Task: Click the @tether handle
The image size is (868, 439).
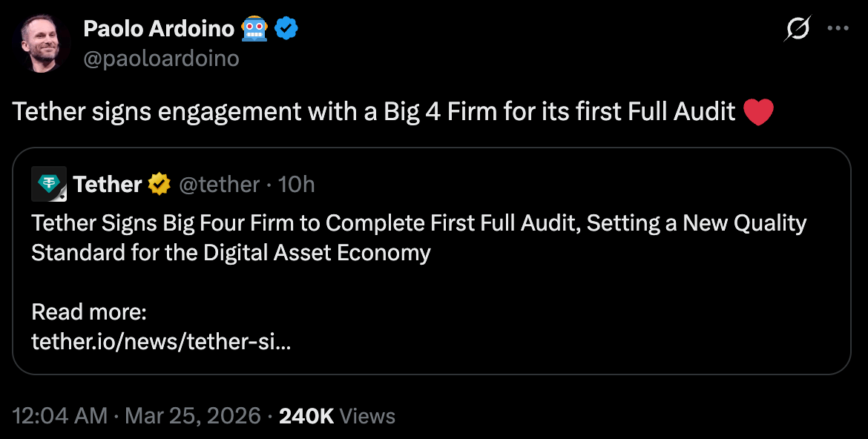Action: [x=220, y=184]
